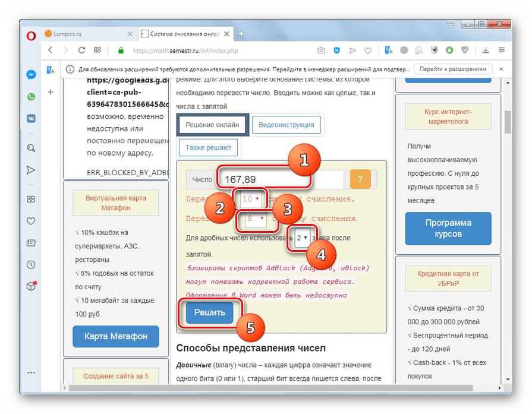The width and height of the screenshot is (532, 414).
Task: Click the info icon in notification bar
Action: click(70, 69)
